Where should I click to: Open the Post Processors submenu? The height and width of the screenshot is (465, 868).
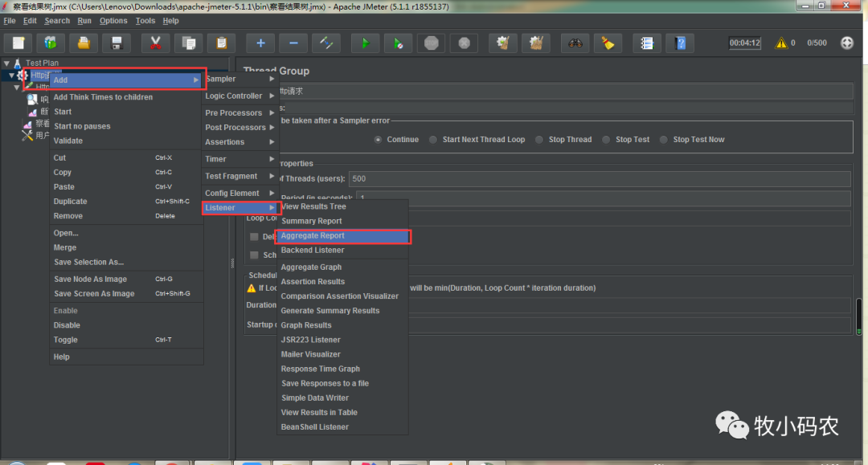click(240, 127)
